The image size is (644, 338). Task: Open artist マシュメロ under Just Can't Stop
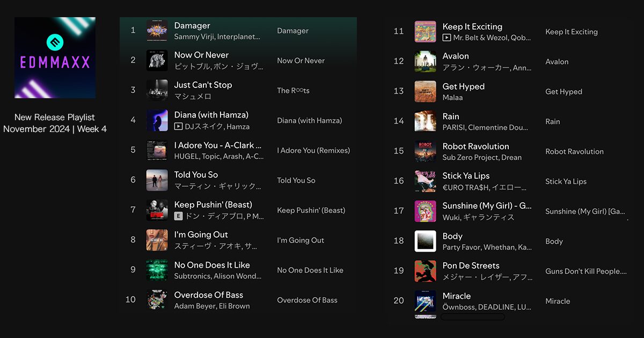193,97
